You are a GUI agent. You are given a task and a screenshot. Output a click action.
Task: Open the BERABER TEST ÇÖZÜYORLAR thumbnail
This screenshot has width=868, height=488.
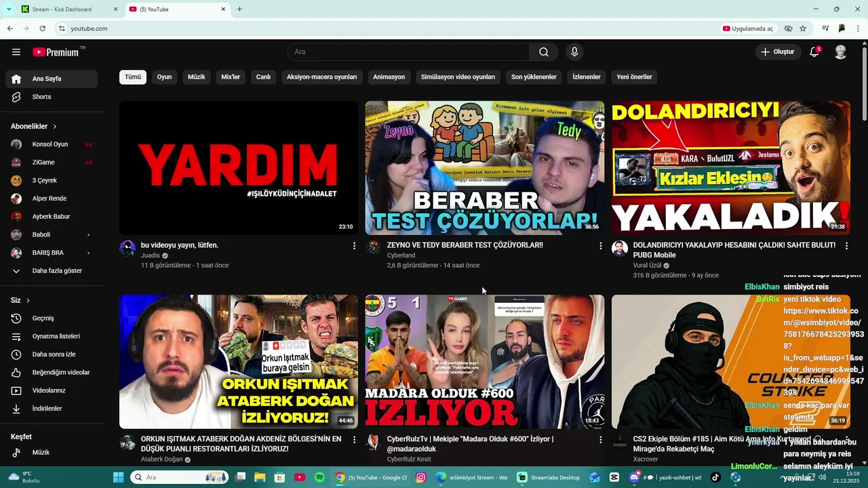[485, 168]
